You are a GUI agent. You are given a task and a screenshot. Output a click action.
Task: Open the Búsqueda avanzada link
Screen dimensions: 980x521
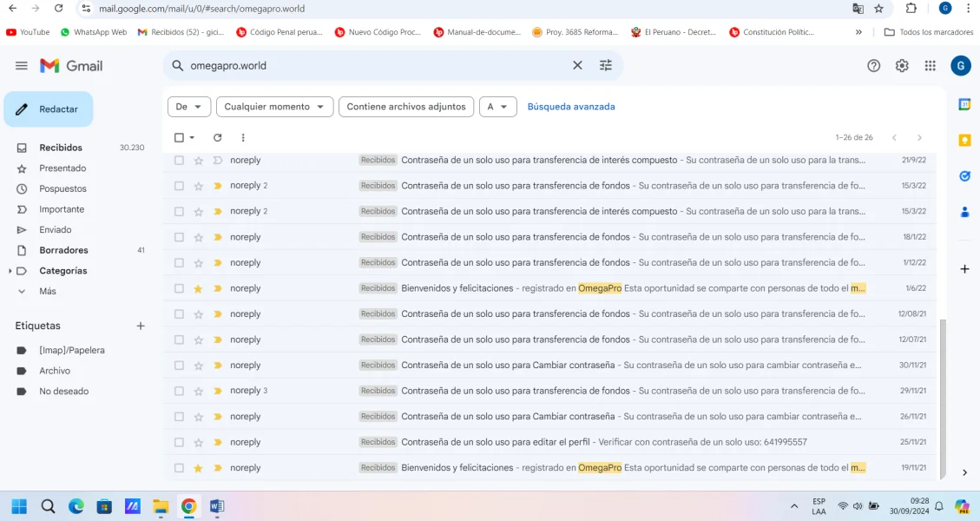(x=571, y=107)
